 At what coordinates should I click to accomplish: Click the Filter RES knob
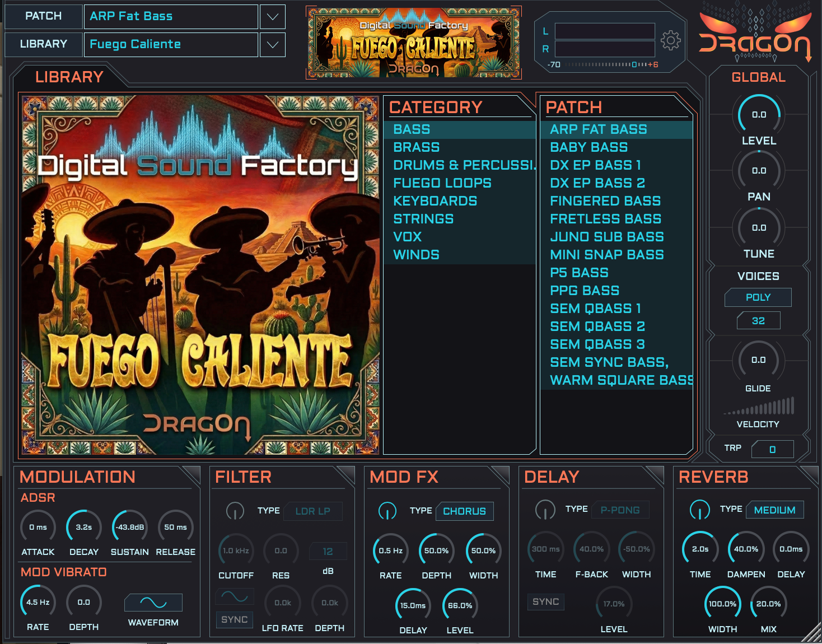(281, 550)
